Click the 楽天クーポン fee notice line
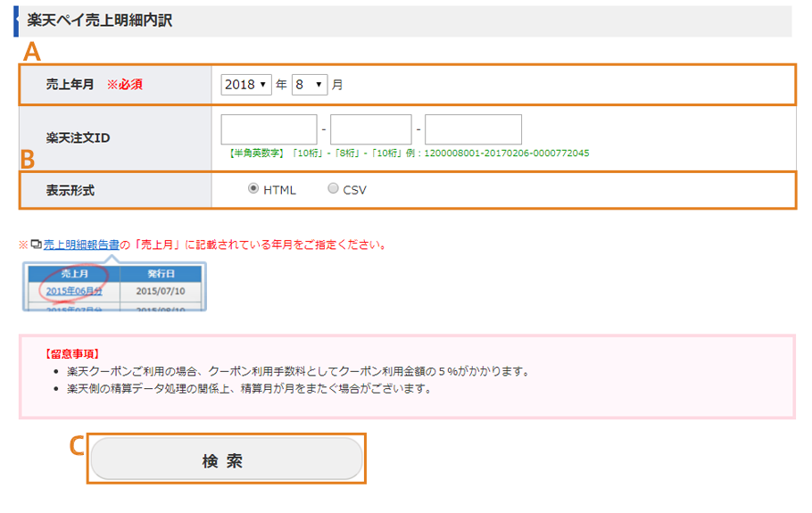The width and height of the screenshot is (812, 513). click(299, 371)
